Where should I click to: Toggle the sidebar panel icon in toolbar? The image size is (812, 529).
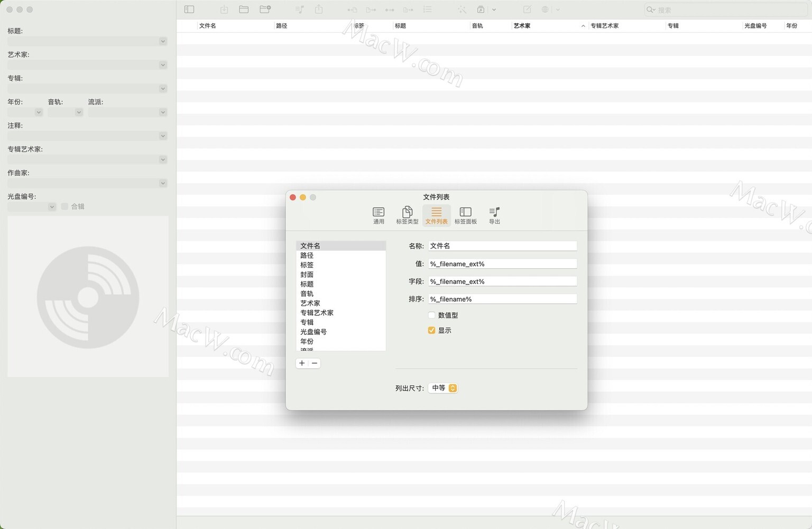tap(189, 10)
